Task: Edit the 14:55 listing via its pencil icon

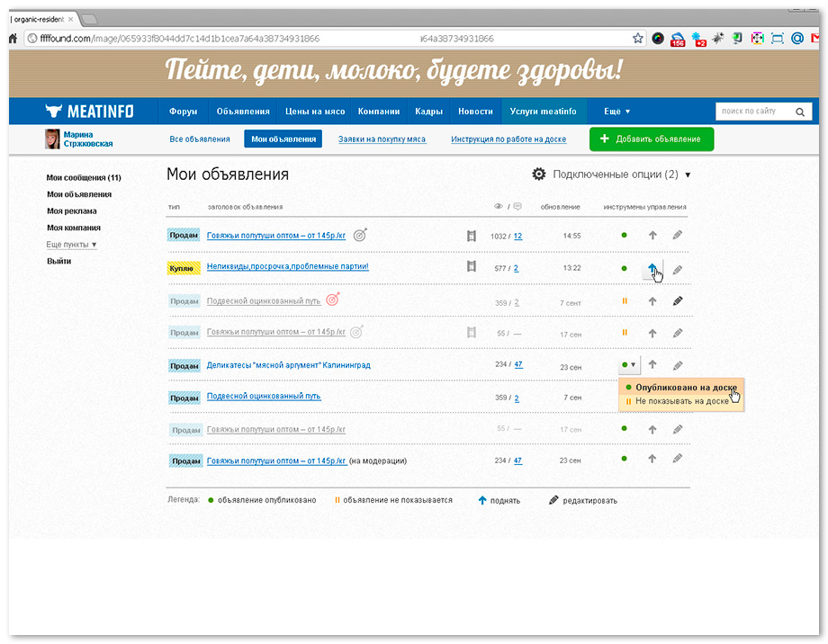Action: [x=678, y=236]
